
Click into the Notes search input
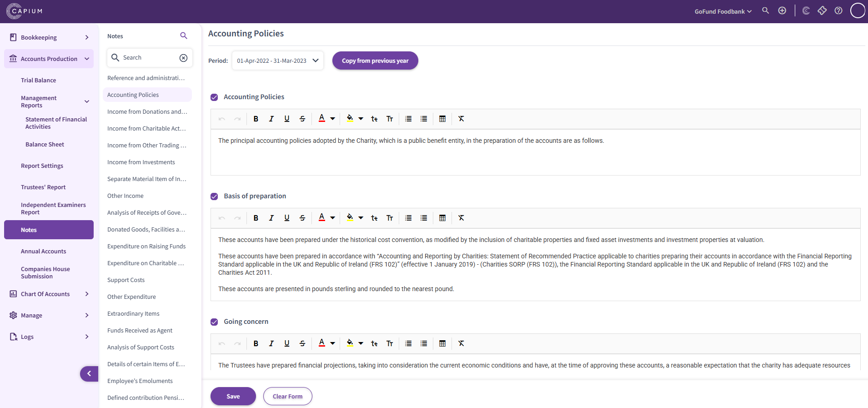point(149,58)
